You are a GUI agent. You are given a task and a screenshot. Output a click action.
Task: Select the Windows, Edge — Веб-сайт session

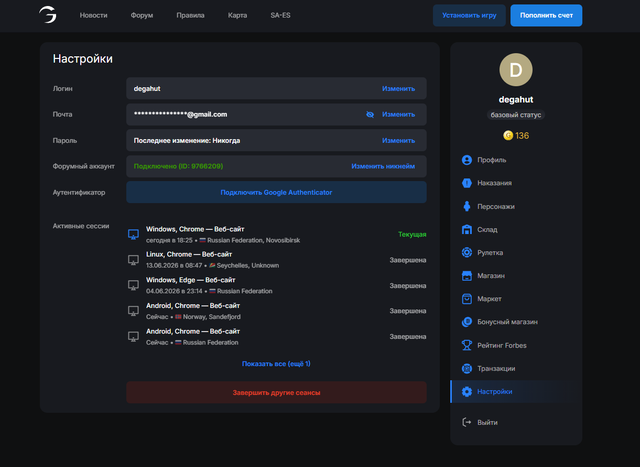pos(276,285)
